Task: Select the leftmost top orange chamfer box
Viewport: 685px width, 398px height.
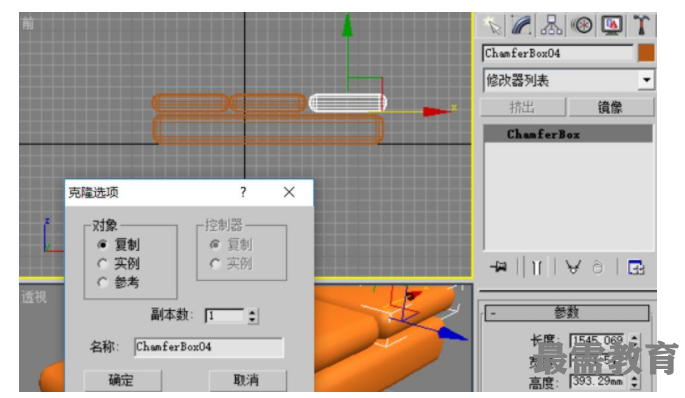Action: pyautogui.click(x=190, y=103)
